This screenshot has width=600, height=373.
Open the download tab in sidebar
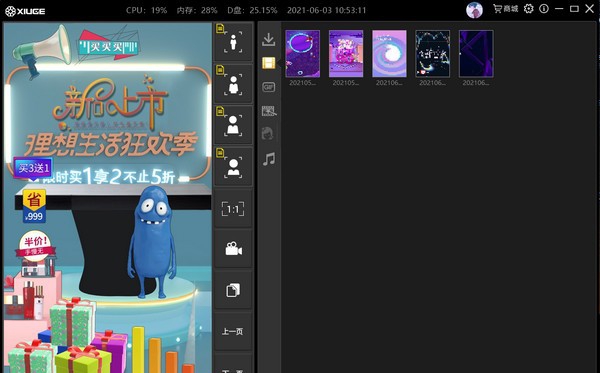[269, 39]
